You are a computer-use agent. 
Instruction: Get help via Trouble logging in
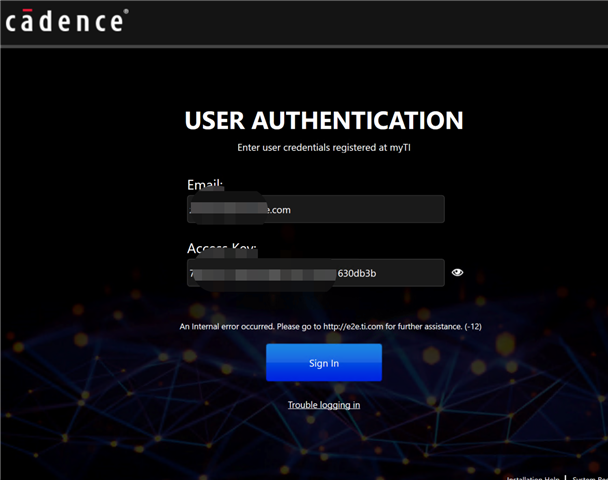click(x=324, y=405)
